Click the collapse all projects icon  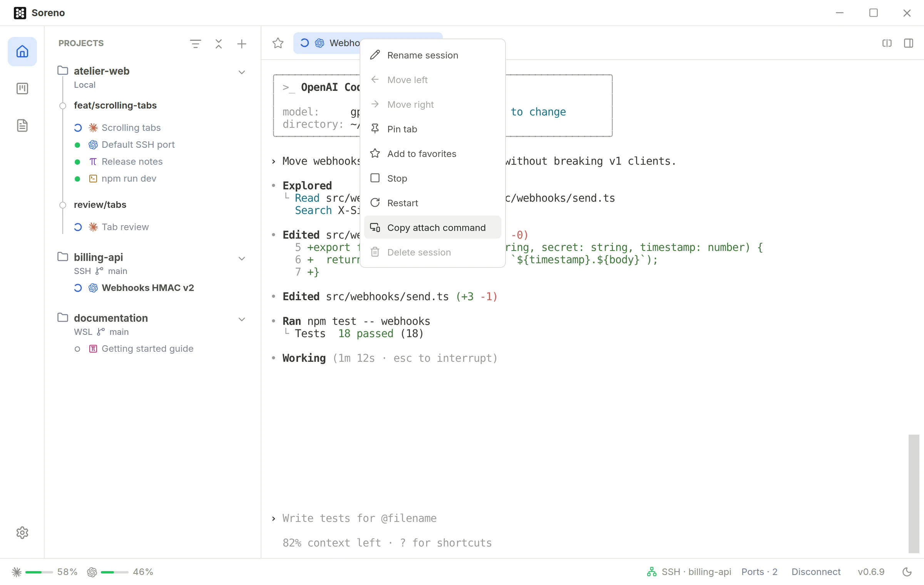point(219,43)
